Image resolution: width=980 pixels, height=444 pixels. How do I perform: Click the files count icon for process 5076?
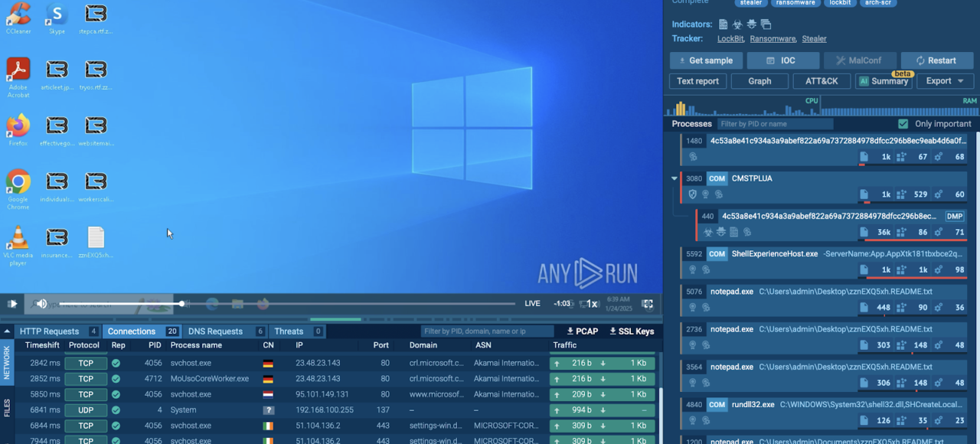click(864, 308)
